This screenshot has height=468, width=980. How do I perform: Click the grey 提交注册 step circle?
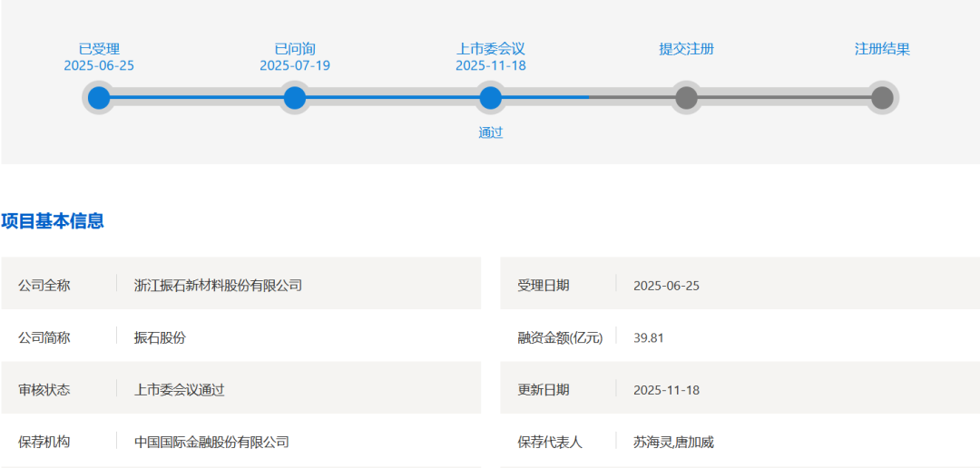pos(686,98)
